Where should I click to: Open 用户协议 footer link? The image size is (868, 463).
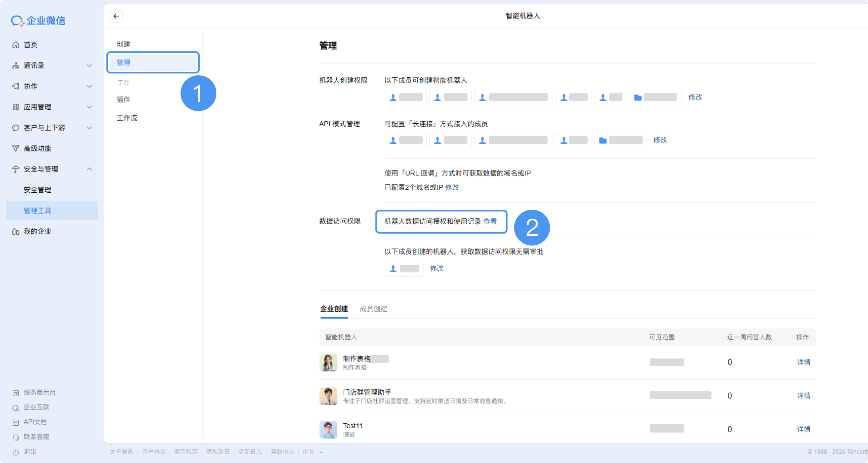click(x=153, y=452)
